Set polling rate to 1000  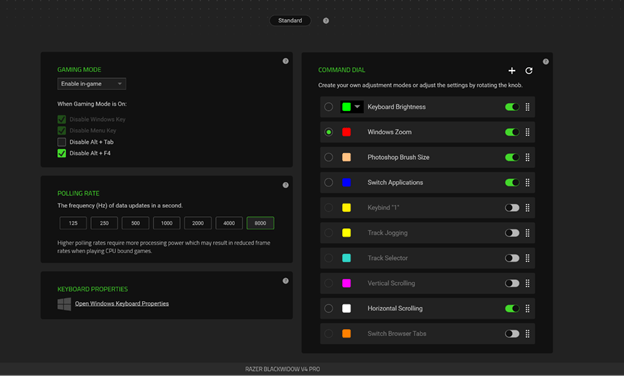[166, 223]
